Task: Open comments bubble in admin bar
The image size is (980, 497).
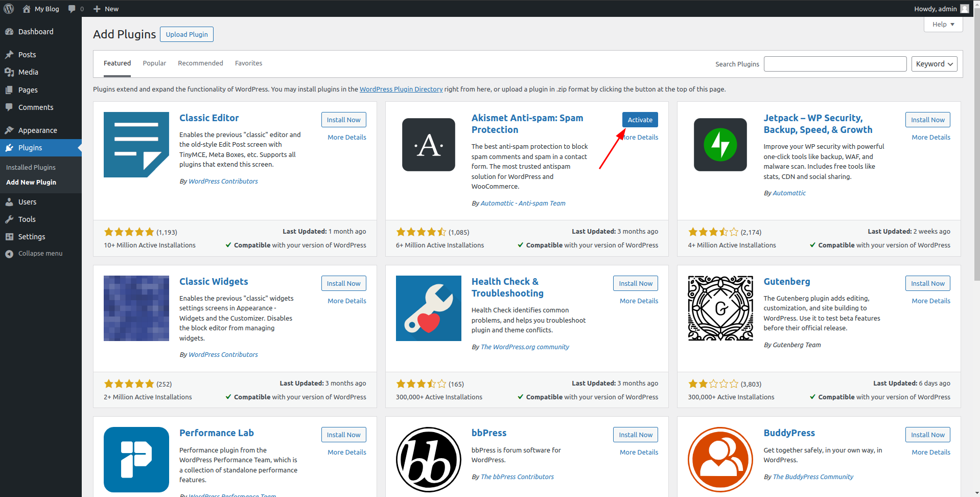Action: [72, 9]
